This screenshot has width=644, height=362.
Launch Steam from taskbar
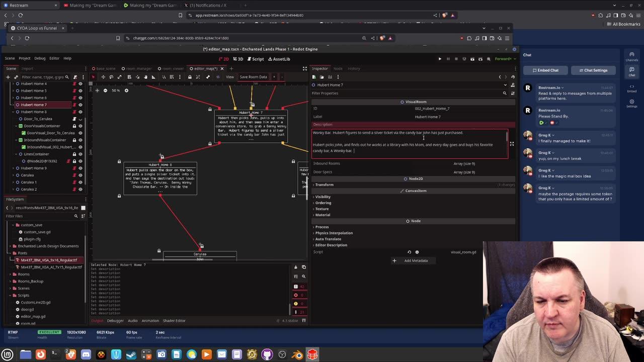point(131,354)
